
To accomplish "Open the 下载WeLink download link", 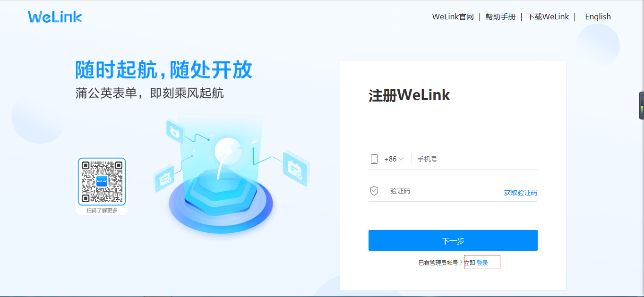I will (548, 17).
